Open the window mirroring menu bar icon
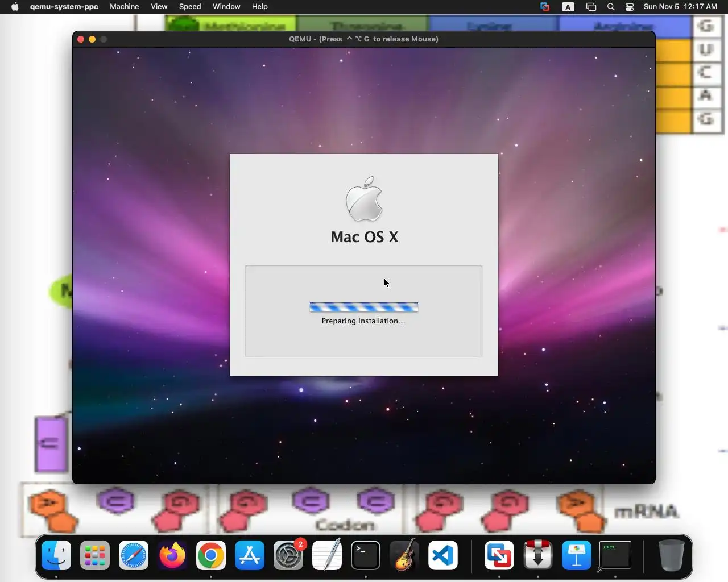The height and width of the screenshot is (582, 728). pos(591,7)
